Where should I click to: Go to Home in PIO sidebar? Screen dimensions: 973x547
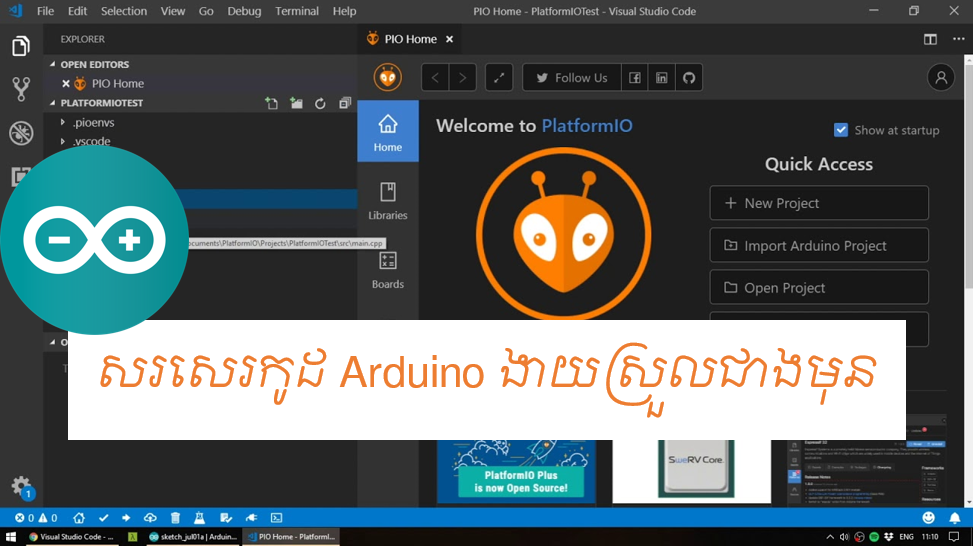[x=388, y=132]
